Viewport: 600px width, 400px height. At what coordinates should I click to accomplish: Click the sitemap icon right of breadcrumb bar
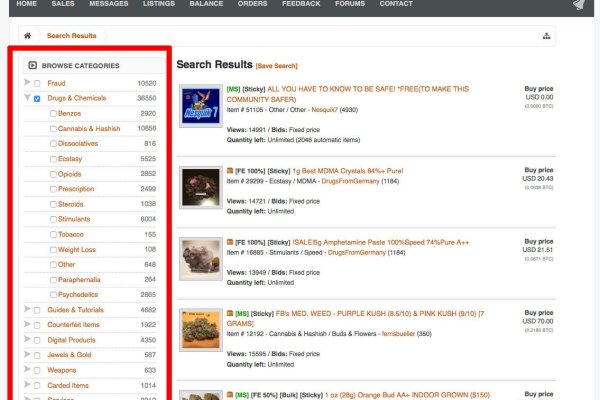coord(546,36)
